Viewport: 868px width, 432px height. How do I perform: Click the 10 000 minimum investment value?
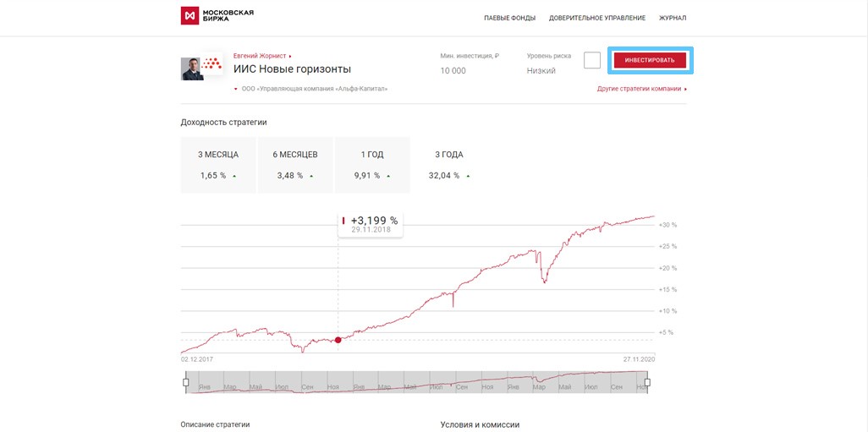(x=453, y=71)
